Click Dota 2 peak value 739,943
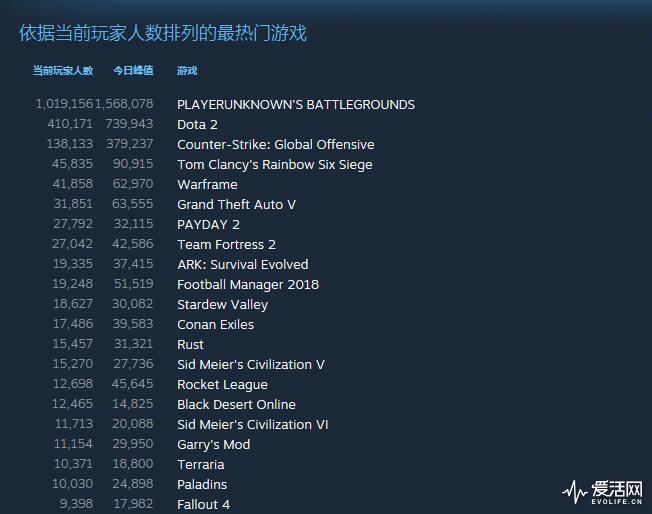 click(129, 124)
